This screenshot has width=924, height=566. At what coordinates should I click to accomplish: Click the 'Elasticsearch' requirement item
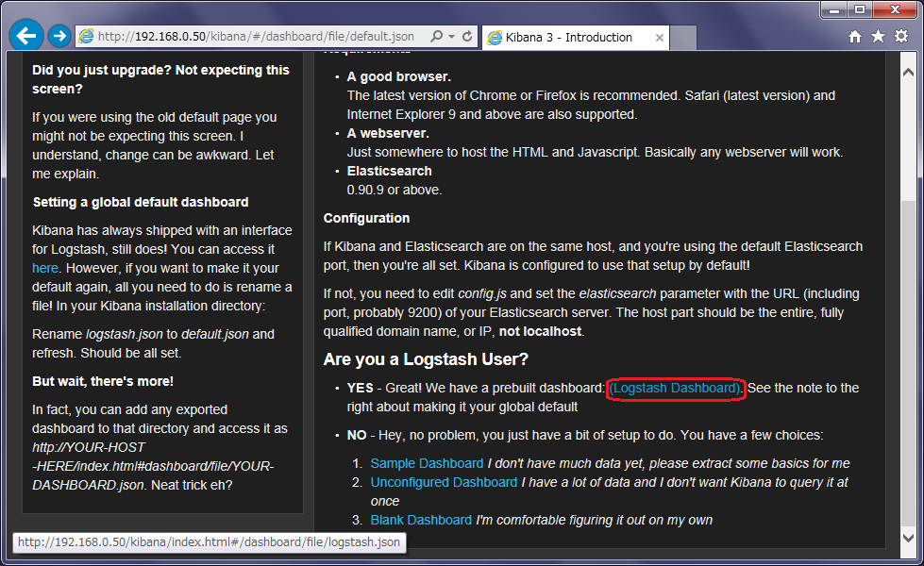[x=390, y=172]
